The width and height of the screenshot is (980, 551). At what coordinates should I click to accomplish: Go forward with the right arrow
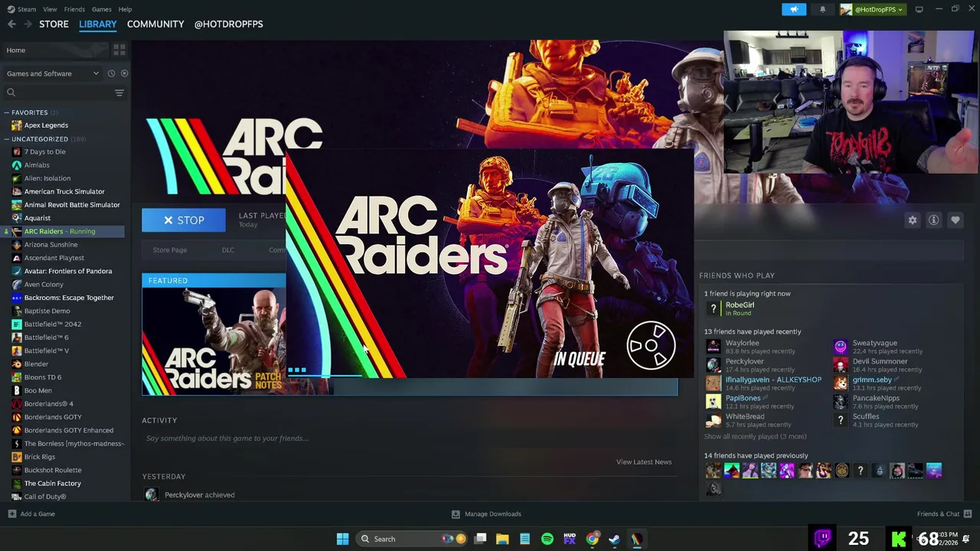pyautogui.click(x=28, y=24)
